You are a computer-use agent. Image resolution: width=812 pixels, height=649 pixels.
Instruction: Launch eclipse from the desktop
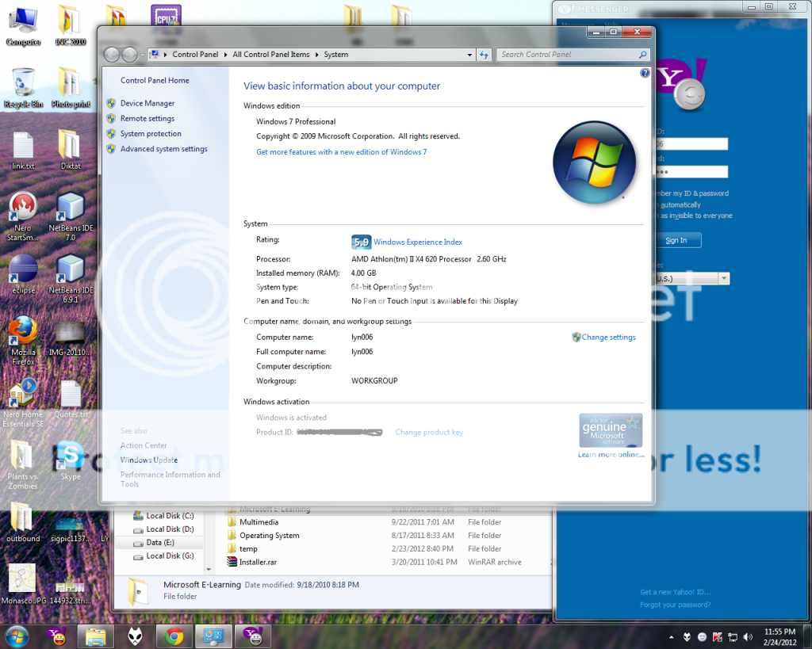(x=23, y=275)
